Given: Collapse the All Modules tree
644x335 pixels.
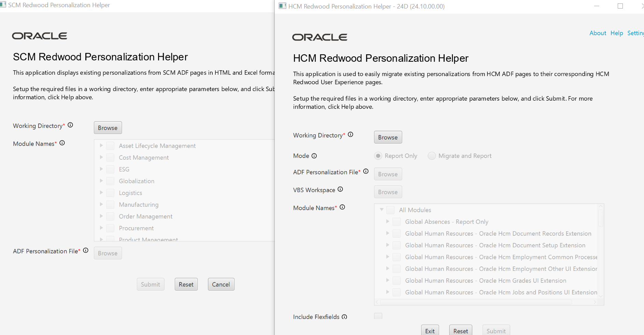Looking at the screenshot, I should [381, 210].
